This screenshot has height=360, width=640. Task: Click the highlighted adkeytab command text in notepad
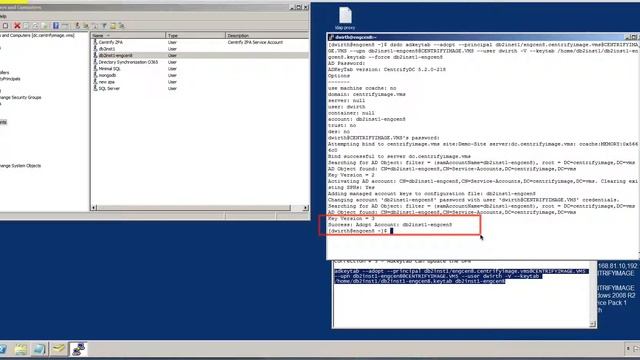pyautogui.click(x=461, y=276)
